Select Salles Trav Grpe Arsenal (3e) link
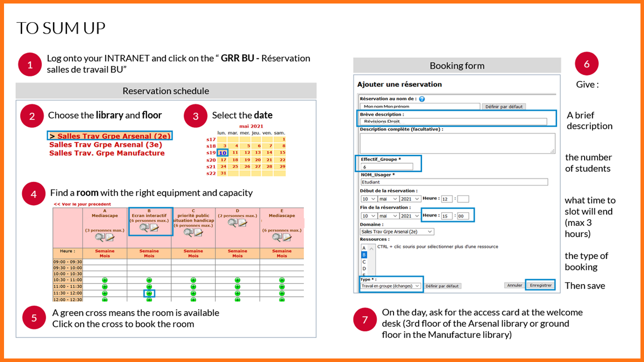Screen dimensions: 644x362 [x=105, y=144]
